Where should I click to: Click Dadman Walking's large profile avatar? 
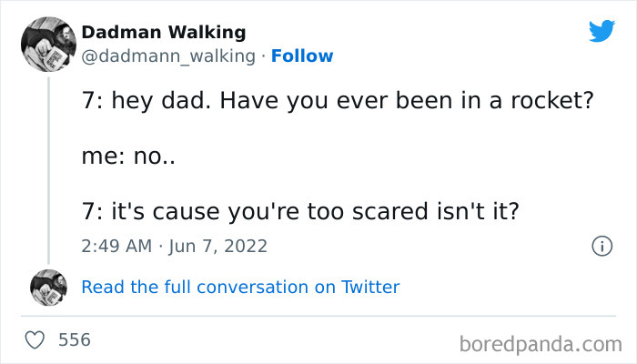pyautogui.click(x=46, y=44)
